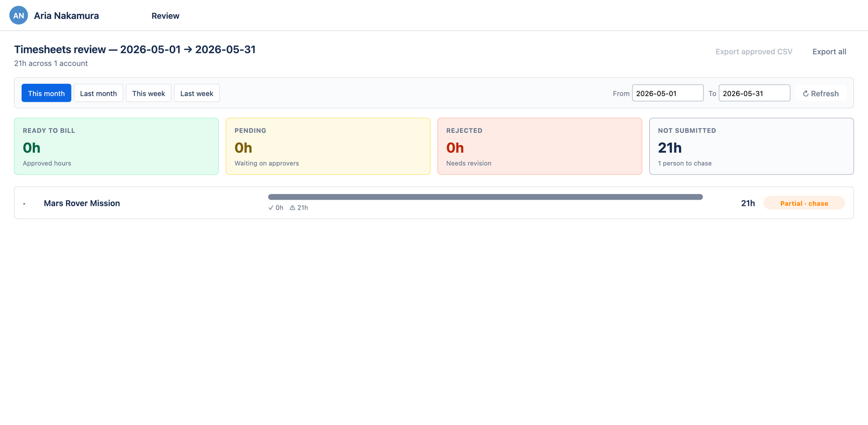Click the Mars Rover progress bar
868x425 pixels.
click(485, 197)
